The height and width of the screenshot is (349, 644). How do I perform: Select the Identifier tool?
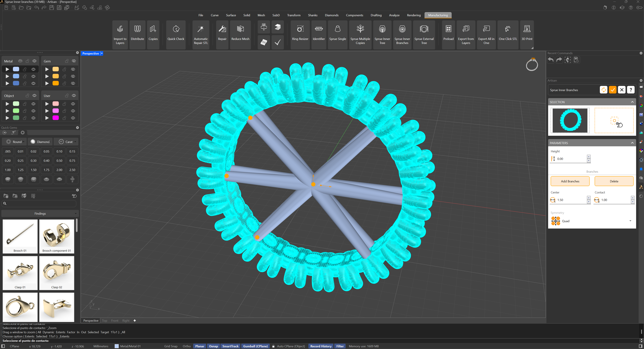pyautogui.click(x=319, y=35)
